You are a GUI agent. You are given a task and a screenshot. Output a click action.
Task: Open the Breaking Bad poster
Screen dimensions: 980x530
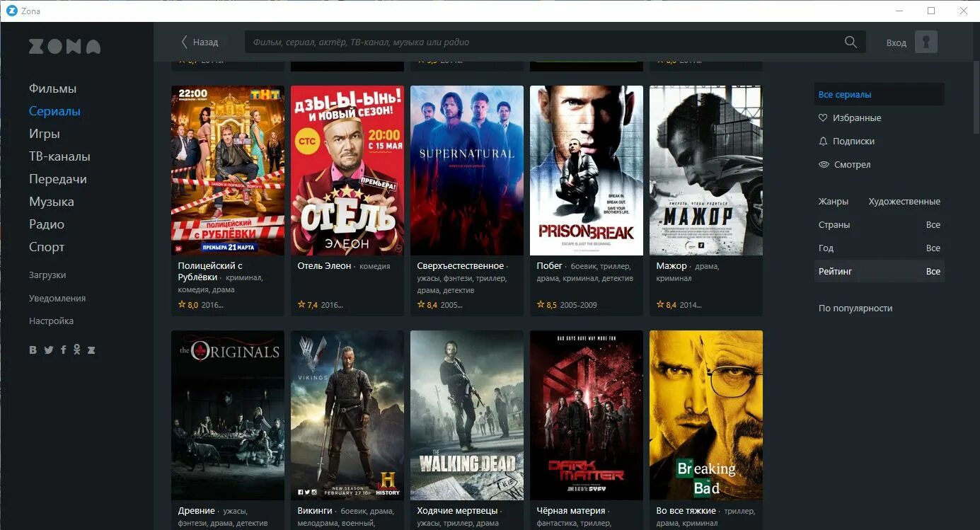coord(706,415)
